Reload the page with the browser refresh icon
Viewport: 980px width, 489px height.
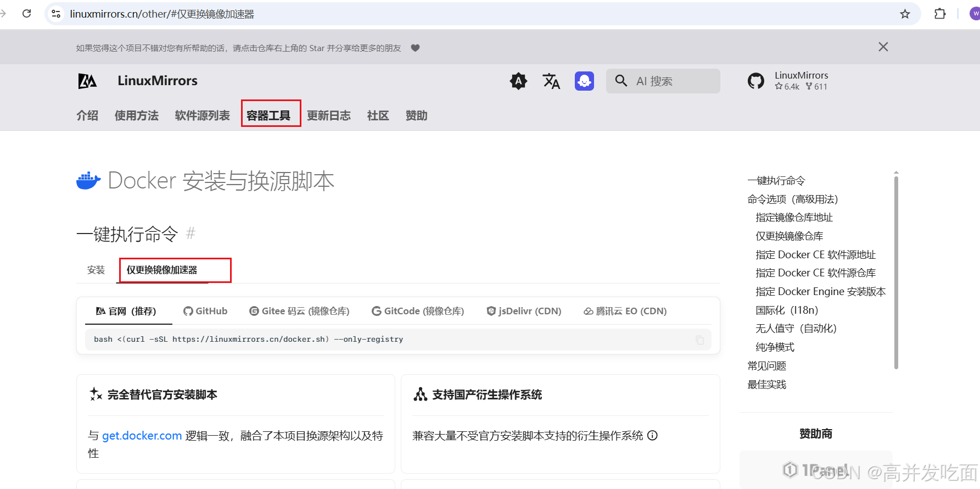(26, 14)
